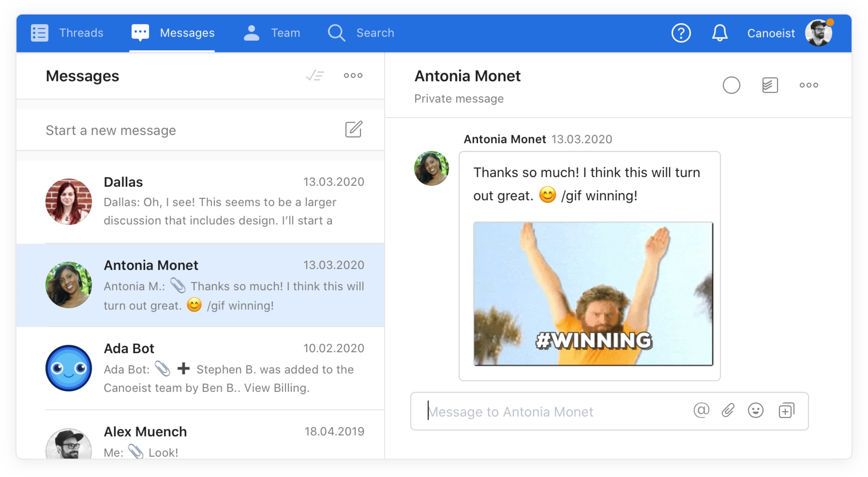868x477 pixels.
Task: Open the Canoeist team menu
Action: point(771,33)
